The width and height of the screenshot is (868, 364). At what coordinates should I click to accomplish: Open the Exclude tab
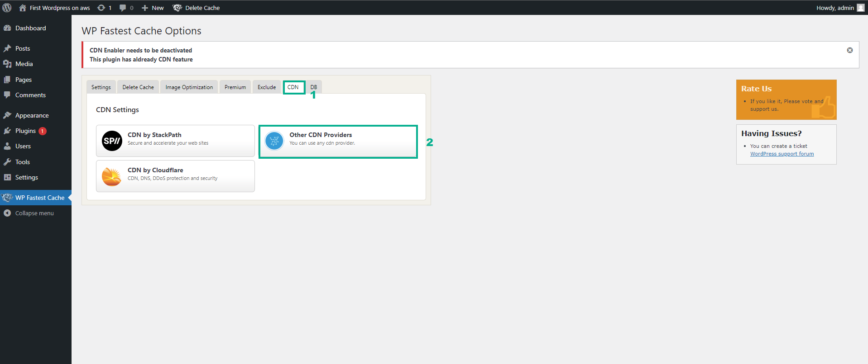[x=267, y=87]
